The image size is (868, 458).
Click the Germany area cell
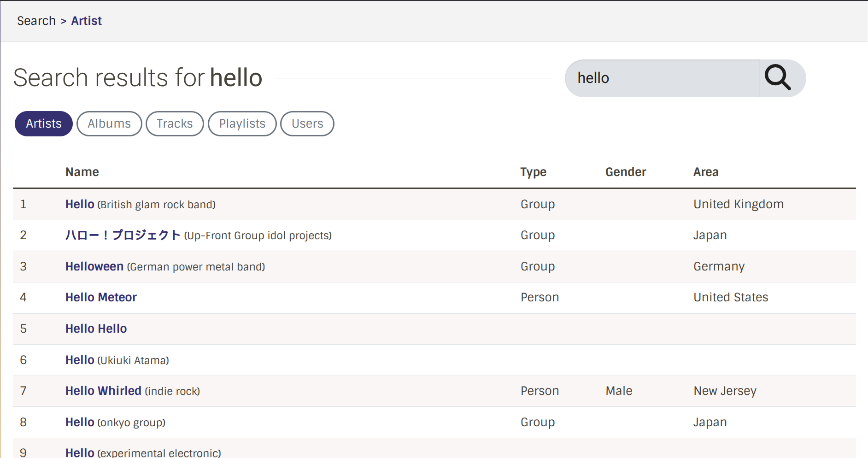pyautogui.click(x=719, y=266)
